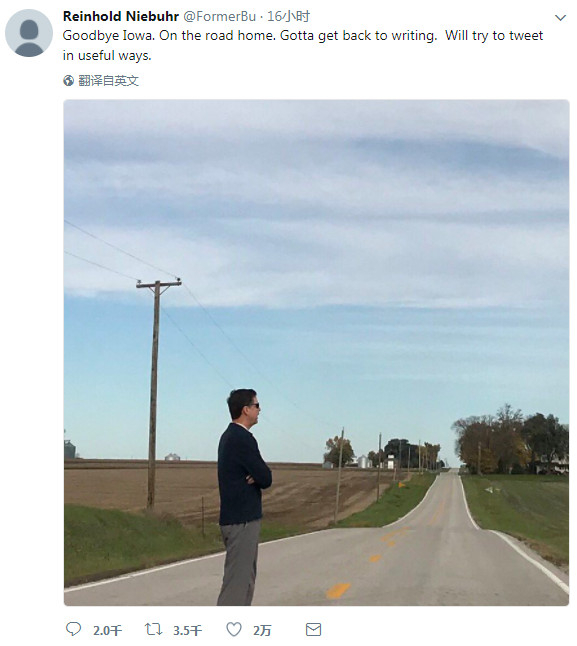
Task: Expand the tweet options chevron menu
Action: click(x=561, y=18)
